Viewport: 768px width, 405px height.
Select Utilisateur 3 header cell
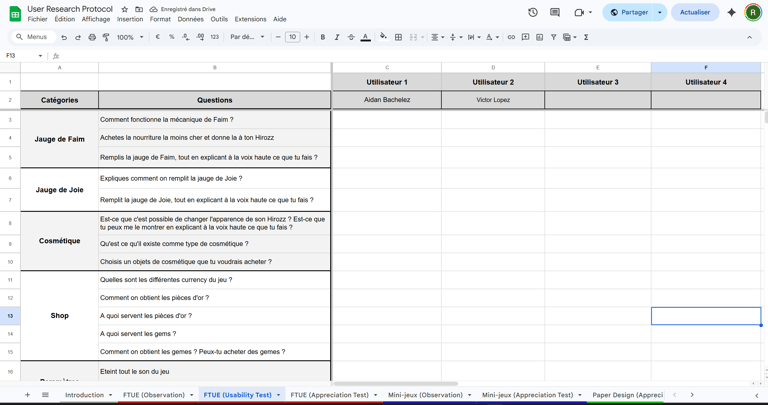pos(598,82)
